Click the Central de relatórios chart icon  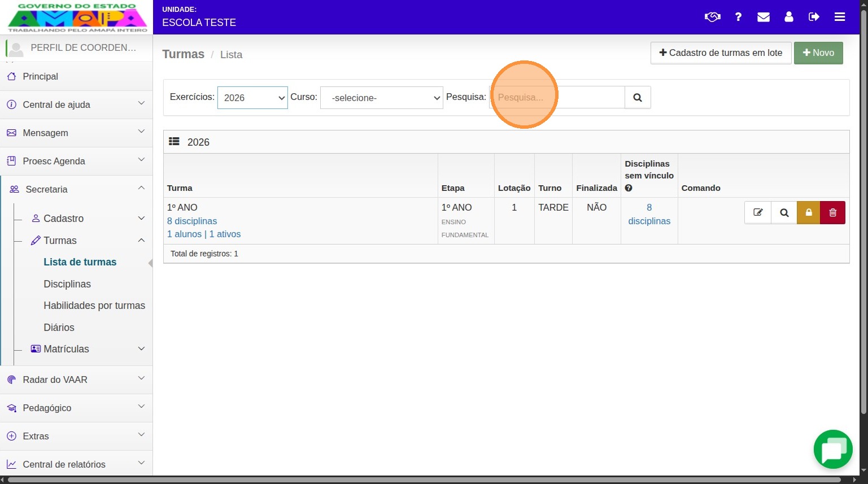[x=11, y=464]
